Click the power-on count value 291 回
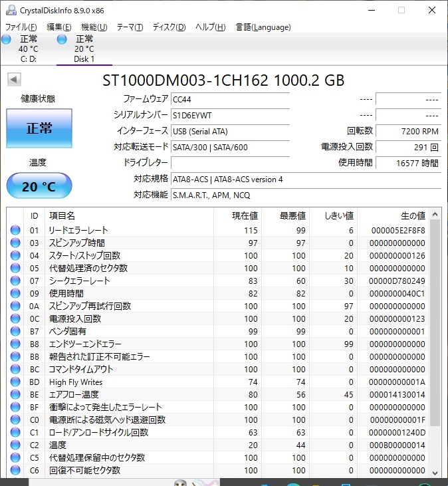The width and height of the screenshot is (448, 486). pyautogui.click(x=408, y=147)
